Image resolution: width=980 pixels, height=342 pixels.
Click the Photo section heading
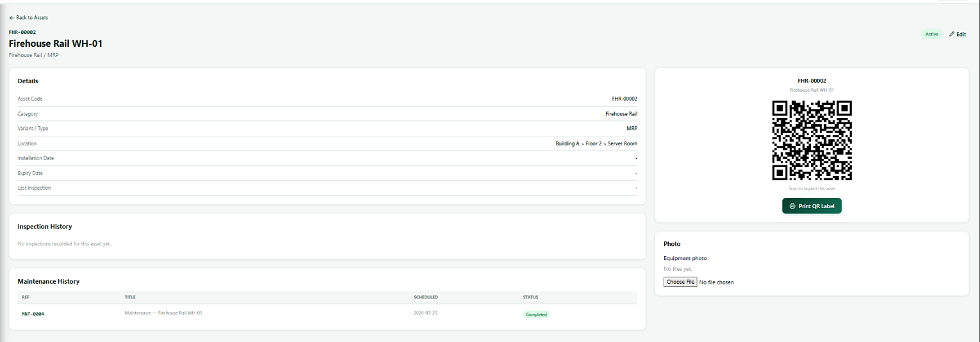click(x=672, y=244)
